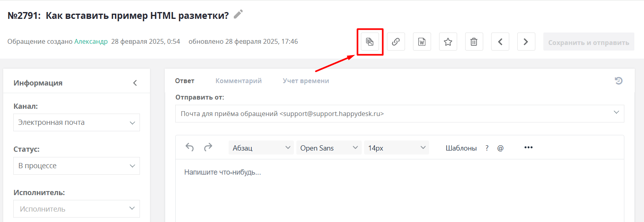Open the Канал dropdown Электронная почта

click(77, 122)
